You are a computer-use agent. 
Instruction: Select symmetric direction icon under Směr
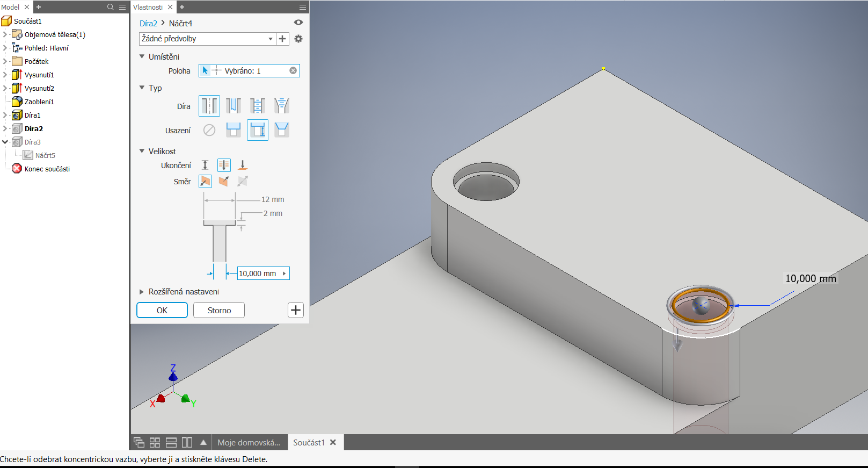243,181
